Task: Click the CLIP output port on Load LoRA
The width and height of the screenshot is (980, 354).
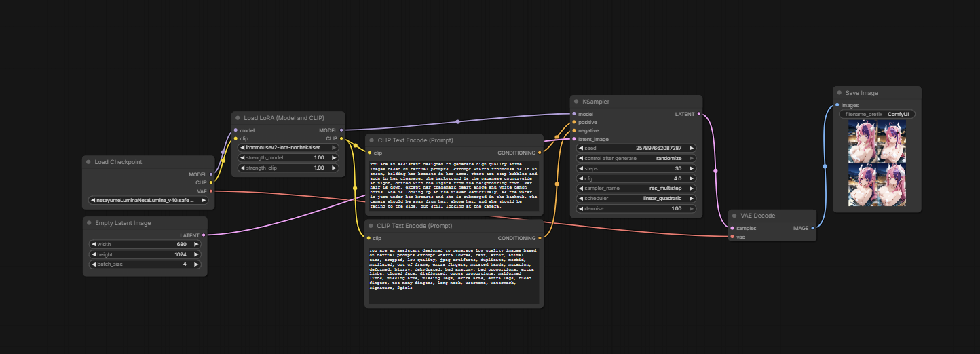Action: tap(341, 138)
